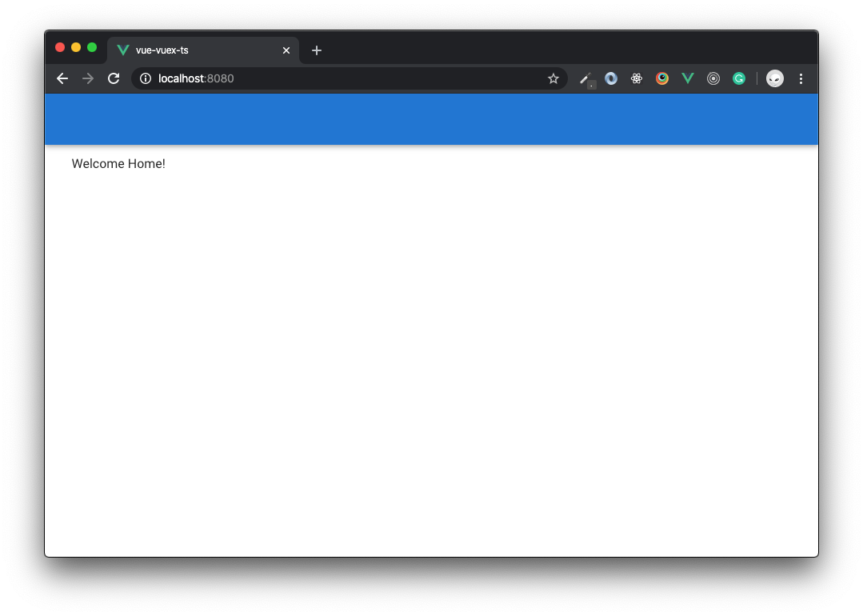863x616 pixels.
Task: Reload the localhost:8080 page
Action: click(113, 78)
